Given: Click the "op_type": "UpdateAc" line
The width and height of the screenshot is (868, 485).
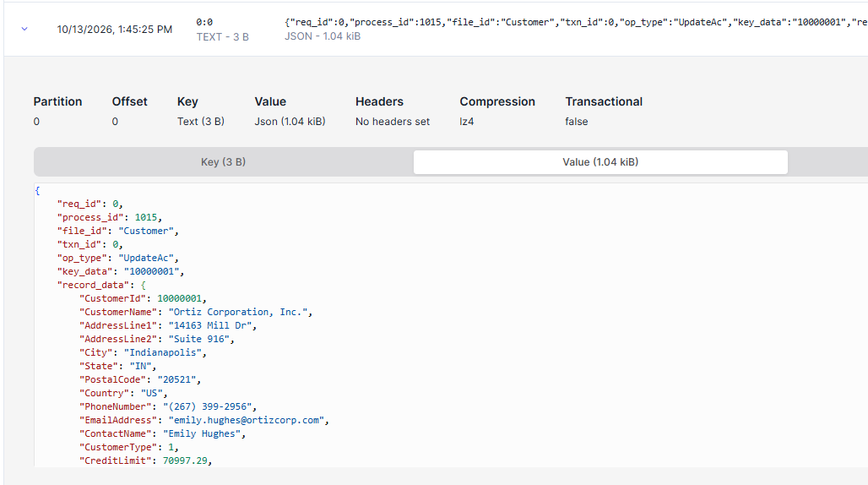Looking at the screenshot, I should coord(117,258).
